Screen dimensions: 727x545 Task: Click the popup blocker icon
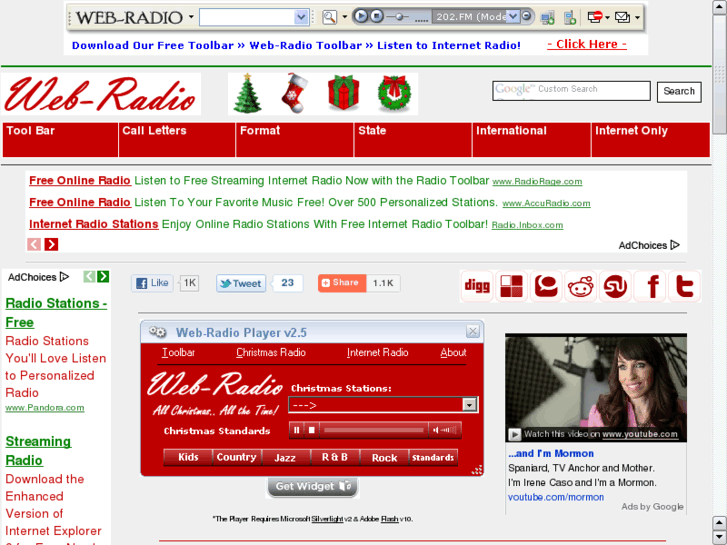[595, 17]
